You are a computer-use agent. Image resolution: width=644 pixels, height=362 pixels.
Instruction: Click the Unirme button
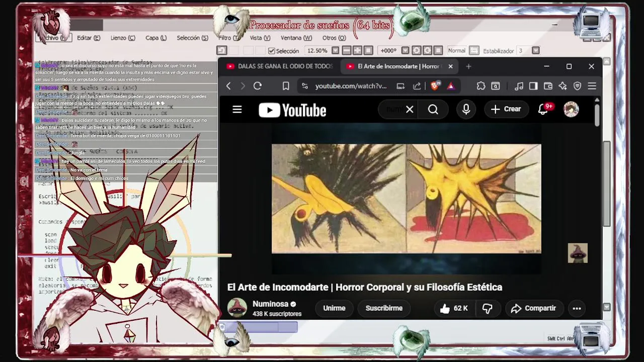click(334, 308)
